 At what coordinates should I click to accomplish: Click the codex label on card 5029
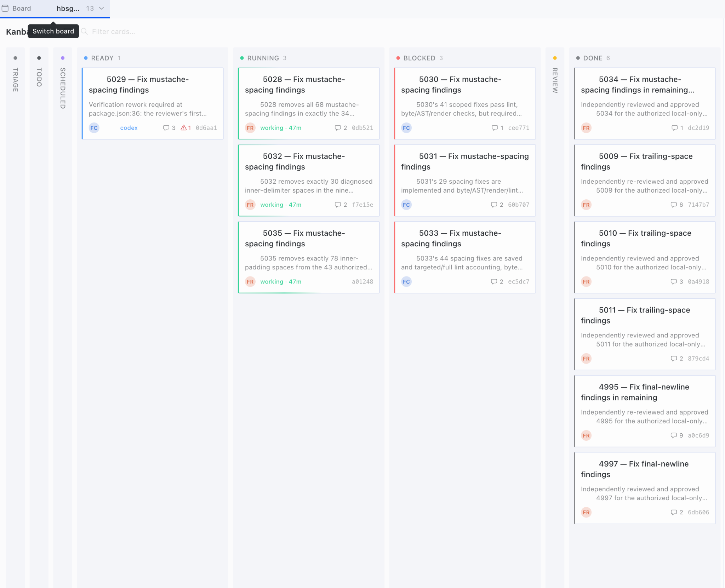(129, 128)
